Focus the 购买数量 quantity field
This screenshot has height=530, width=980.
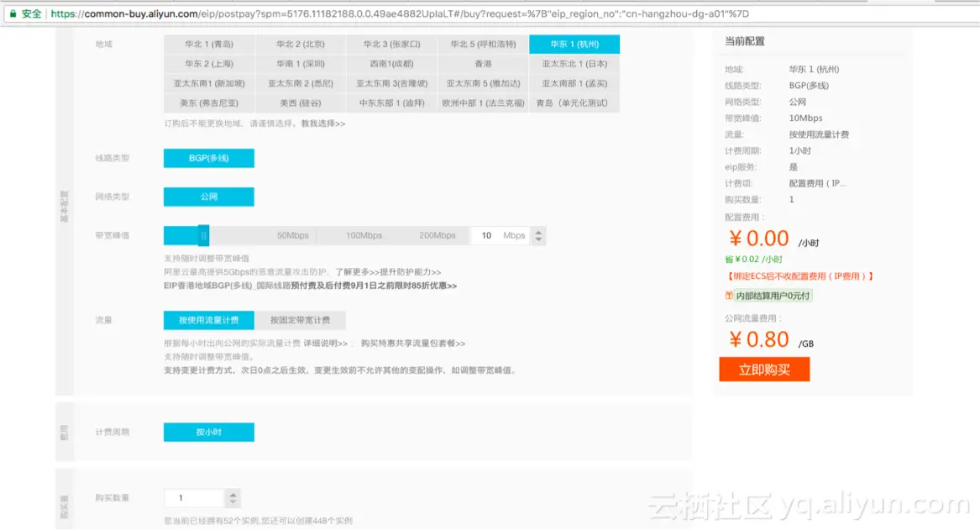pos(194,498)
